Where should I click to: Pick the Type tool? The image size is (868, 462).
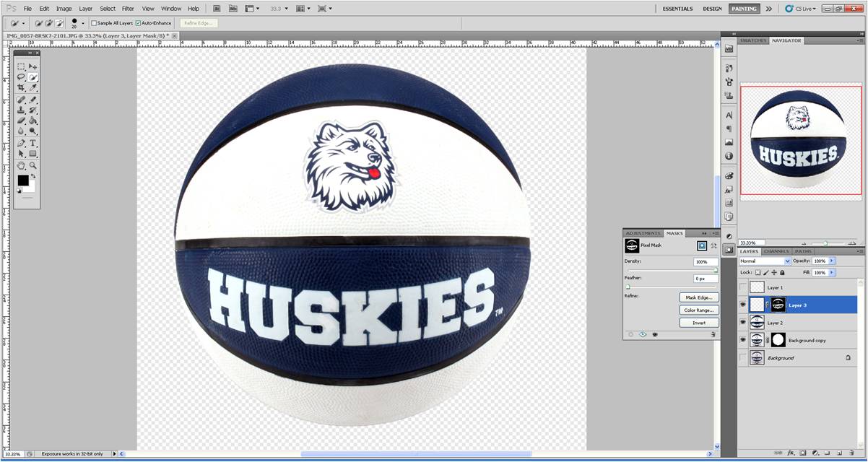(33, 143)
